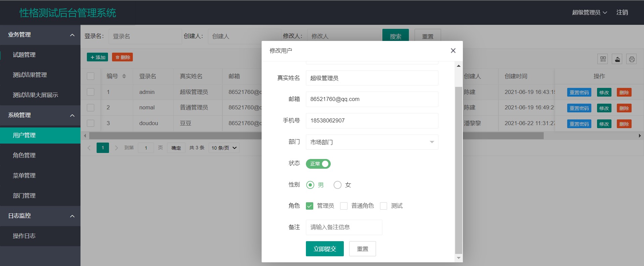Click the 重置 button in the dialog
Screen dimensions: 644x266
(363, 249)
